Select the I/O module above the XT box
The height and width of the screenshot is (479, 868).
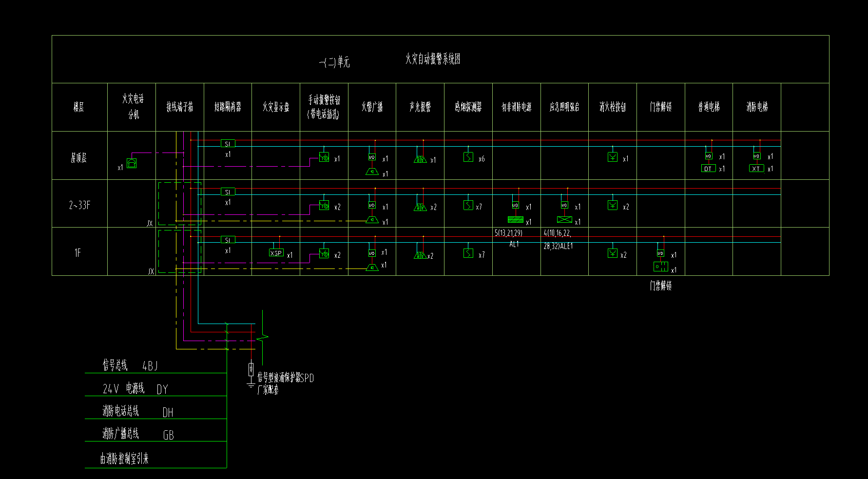[757, 156]
